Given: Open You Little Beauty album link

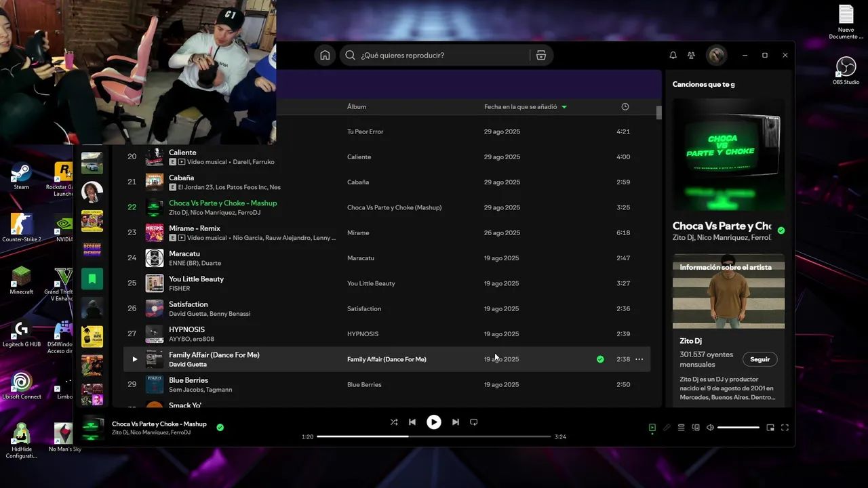Looking at the screenshot, I should tap(371, 283).
